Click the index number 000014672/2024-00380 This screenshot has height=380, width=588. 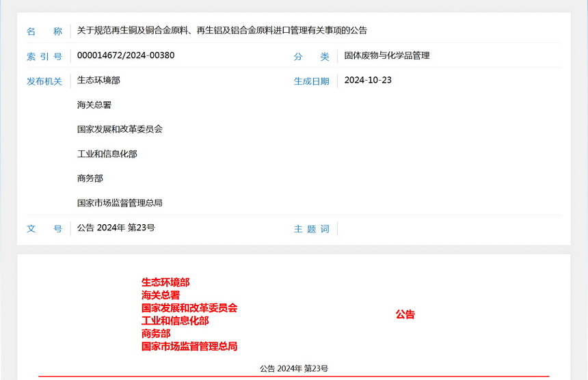coord(126,55)
